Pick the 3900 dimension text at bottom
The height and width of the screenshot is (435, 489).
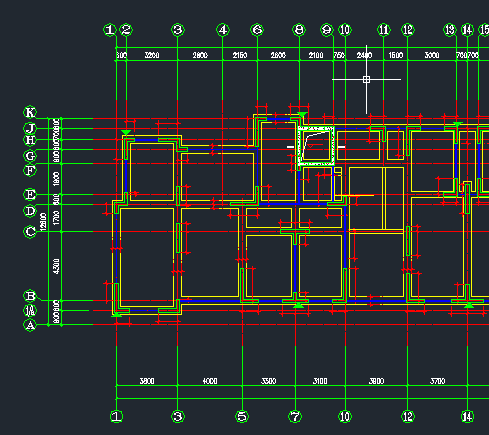376,381
